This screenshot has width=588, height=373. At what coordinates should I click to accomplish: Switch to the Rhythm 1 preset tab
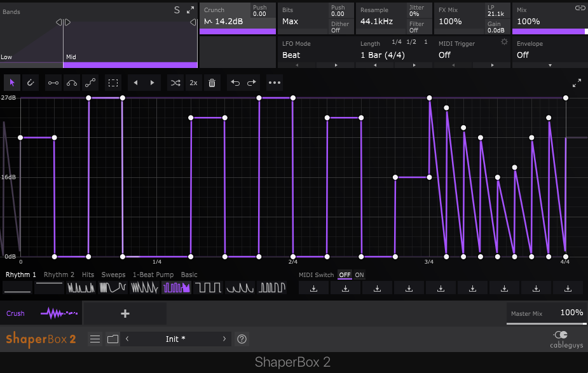tap(20, 275)
